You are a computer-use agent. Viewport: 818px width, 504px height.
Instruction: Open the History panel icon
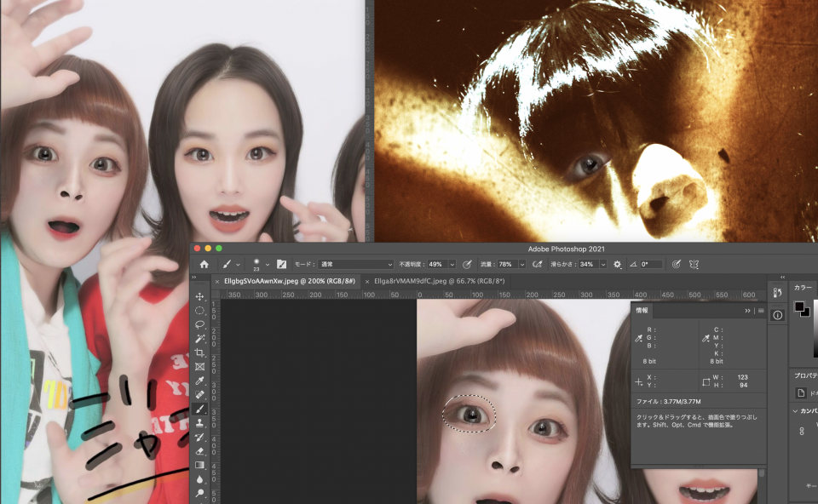coord(777,293)
